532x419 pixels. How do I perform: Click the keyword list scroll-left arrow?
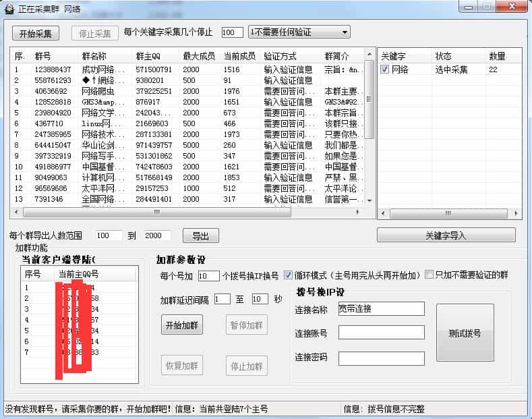click(384, 213)
